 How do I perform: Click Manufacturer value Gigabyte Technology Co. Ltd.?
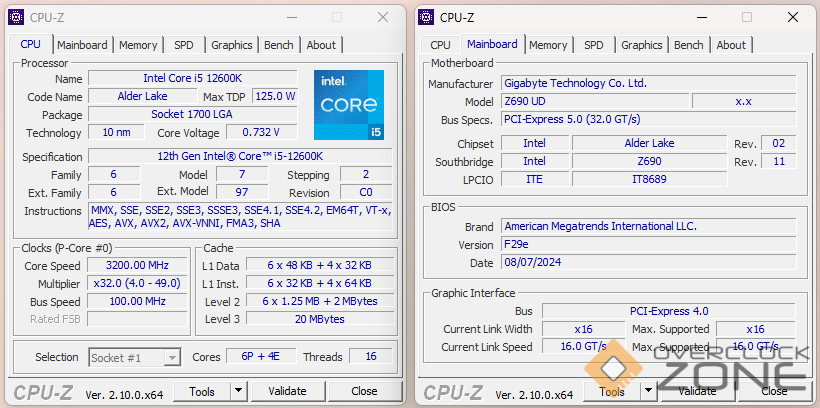click(x=648, y=83)
